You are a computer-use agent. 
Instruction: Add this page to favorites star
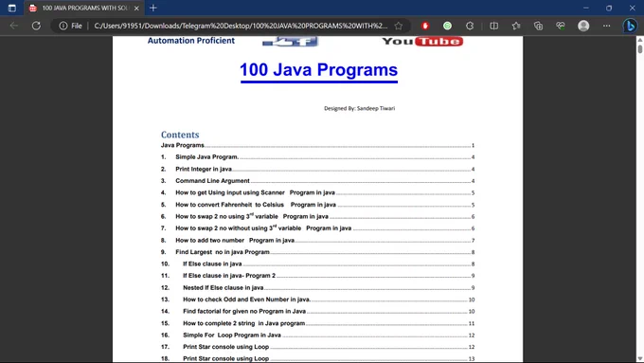click(399, 26)
